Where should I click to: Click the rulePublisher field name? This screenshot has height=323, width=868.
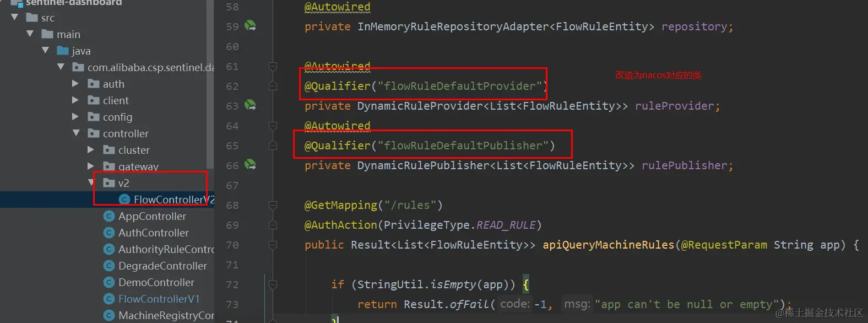click(x=684, y=165)
